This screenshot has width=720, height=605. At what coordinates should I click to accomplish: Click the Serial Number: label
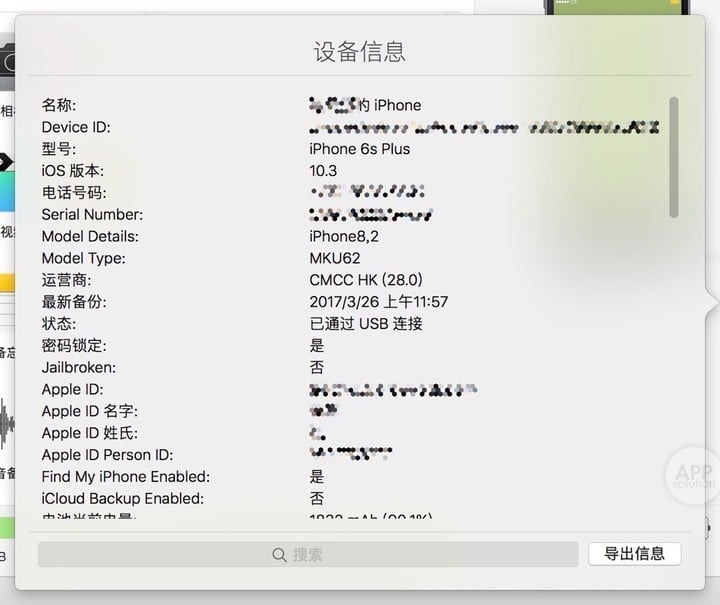point(92,214)
